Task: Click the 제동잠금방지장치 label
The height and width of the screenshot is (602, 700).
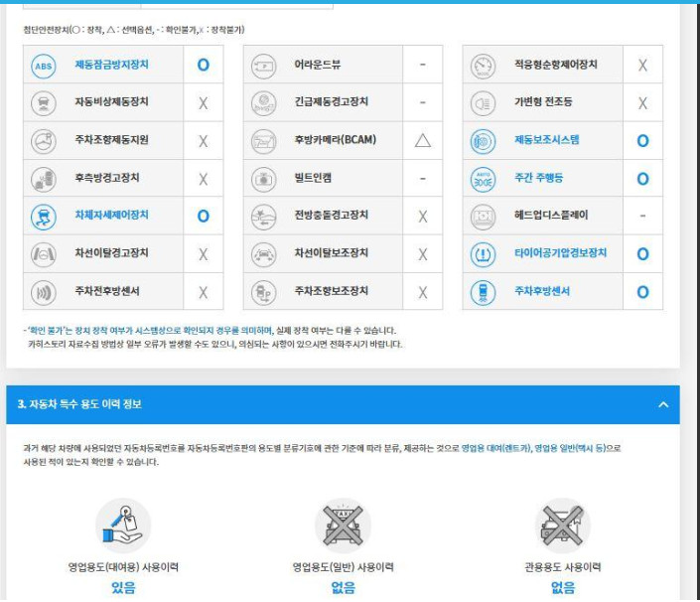Action: pyautogui.click(x=111, y=65)
